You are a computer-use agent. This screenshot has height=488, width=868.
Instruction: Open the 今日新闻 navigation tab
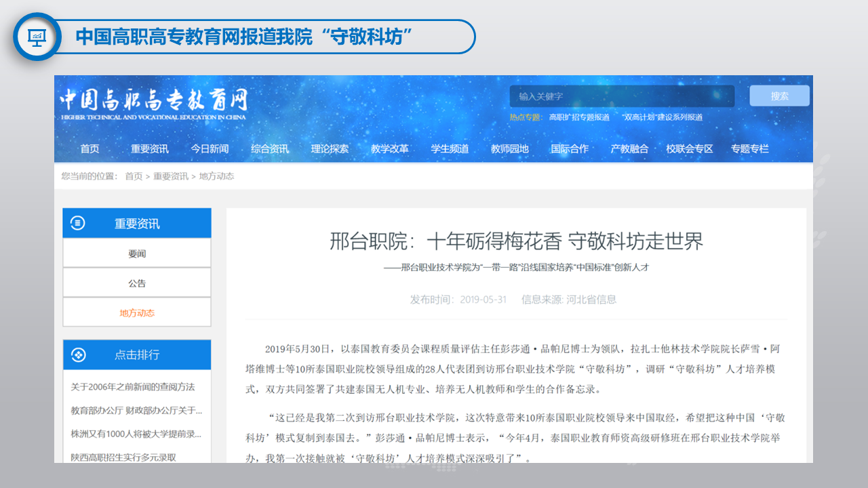[210, 148]
